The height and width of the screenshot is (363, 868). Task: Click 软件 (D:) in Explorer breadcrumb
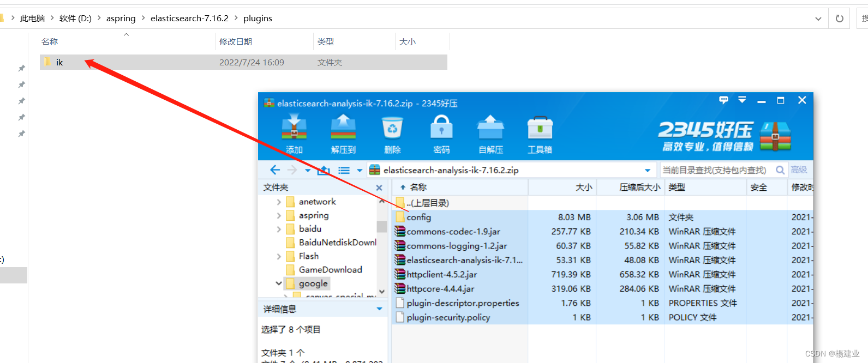point(75,19)
